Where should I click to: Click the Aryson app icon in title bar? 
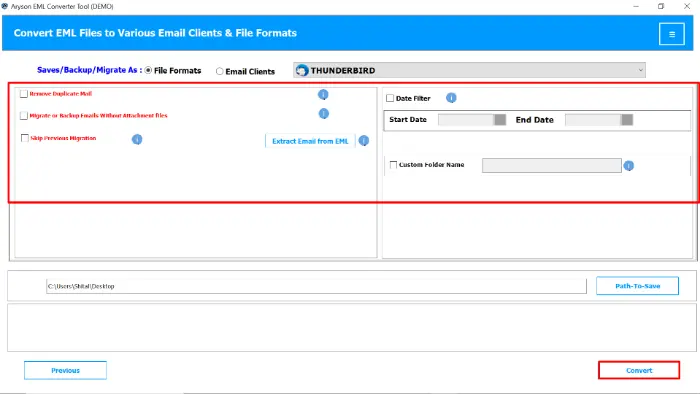pos(5,6)
